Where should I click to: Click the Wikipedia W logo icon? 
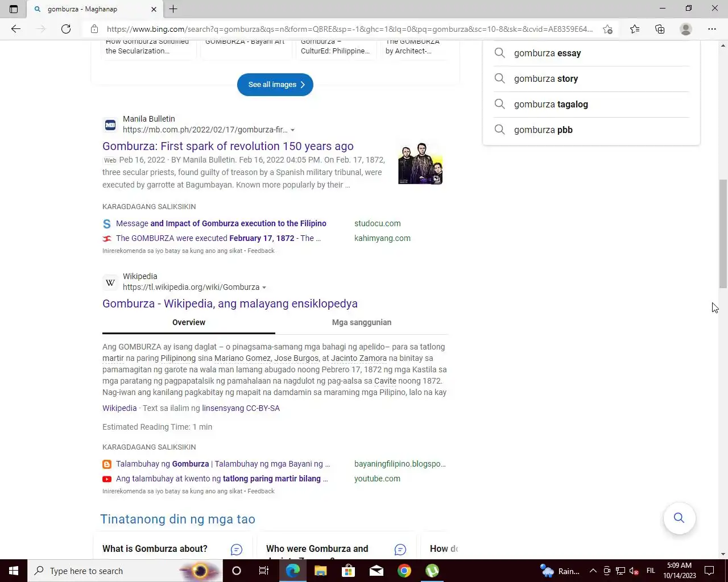110,282
